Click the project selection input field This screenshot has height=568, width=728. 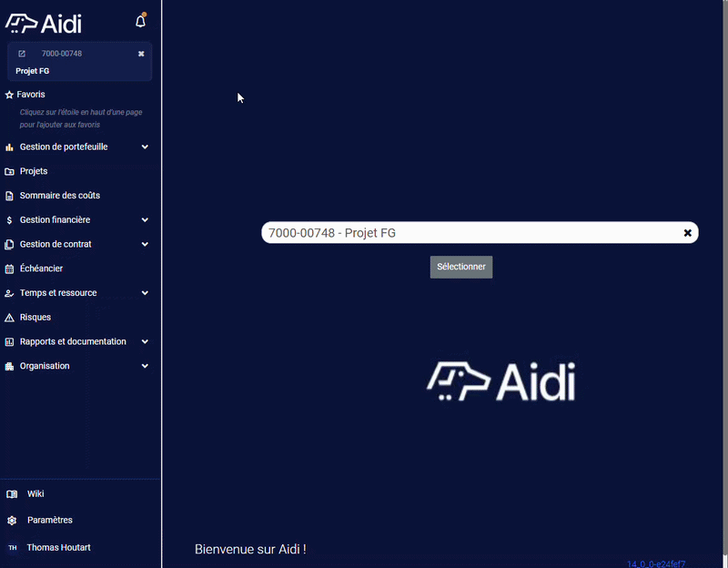coord(480,233)
